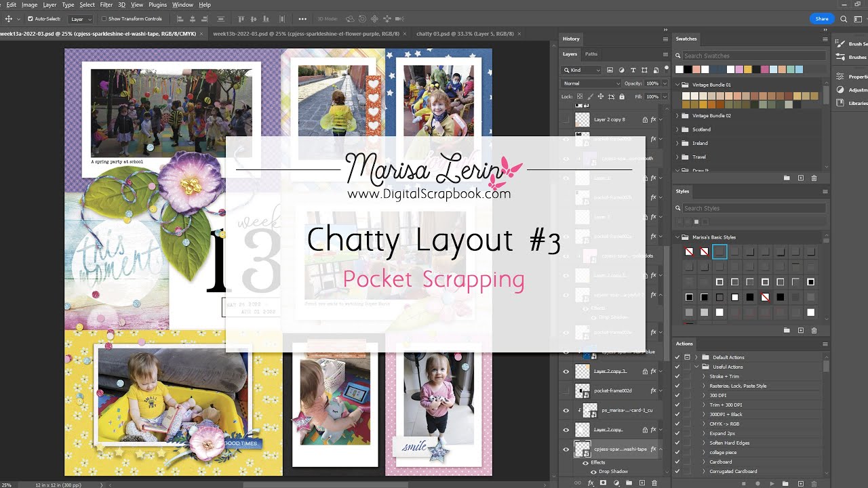Filter layers by type (T) icon
This screenshot has height=488, width=868.
pos(633,70)
